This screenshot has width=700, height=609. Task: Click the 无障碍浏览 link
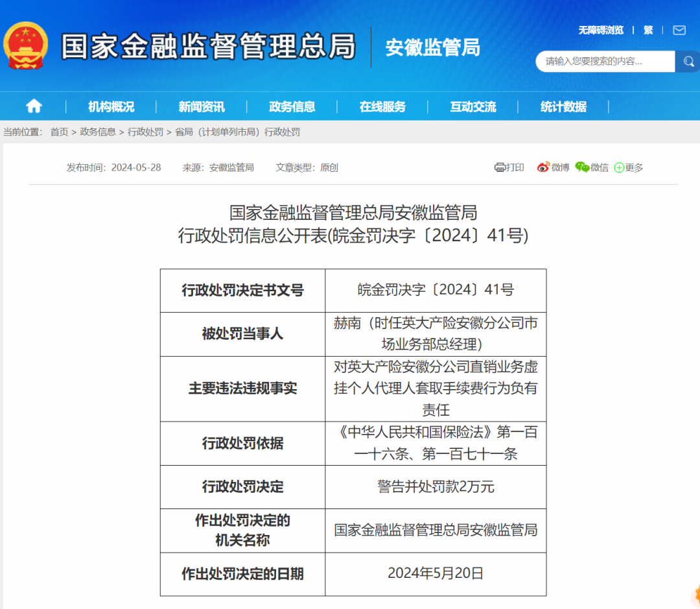click(601, 30)
